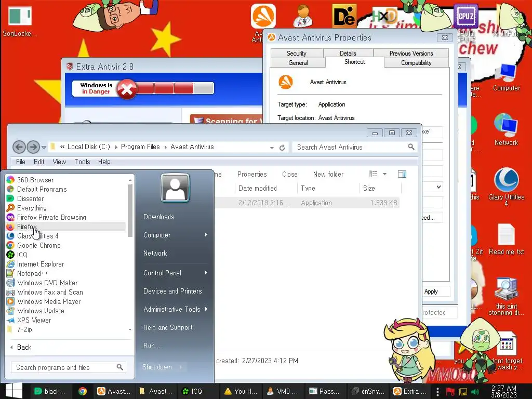The height and width of the screenshot is (399, 532).
Task: Open the Explorer File menu
Action: click(x=21, y=162)
